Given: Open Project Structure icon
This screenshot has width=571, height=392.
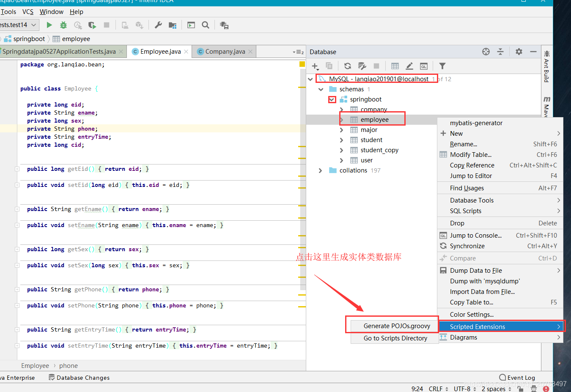Looking at the screenshot, I should (173, 25).
